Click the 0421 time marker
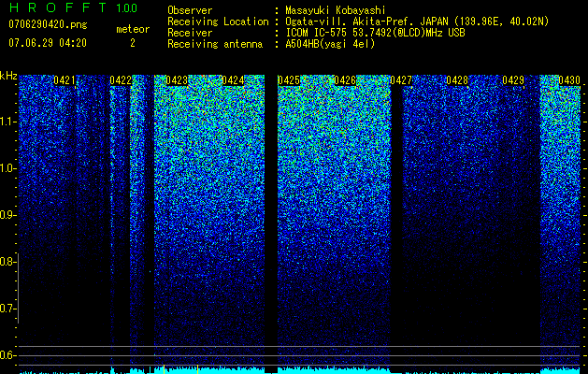 (65, 80)
